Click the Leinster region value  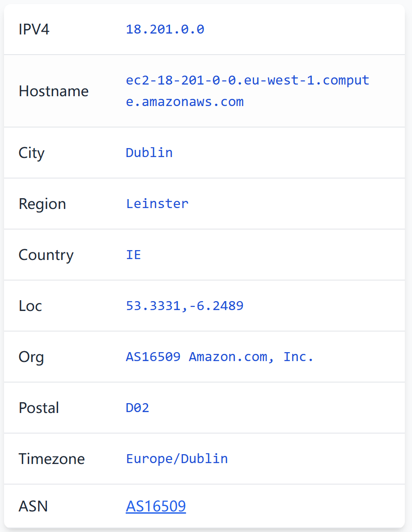pos(157,204)
